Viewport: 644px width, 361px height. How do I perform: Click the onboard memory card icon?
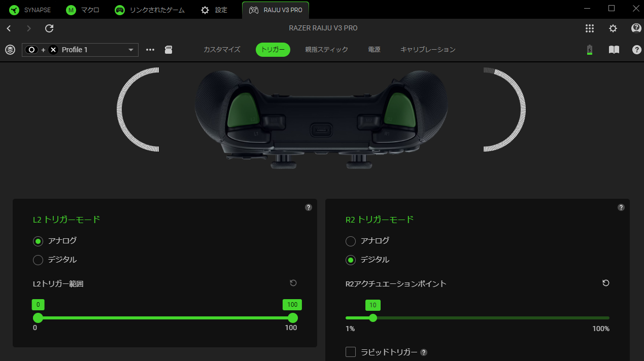169,50
